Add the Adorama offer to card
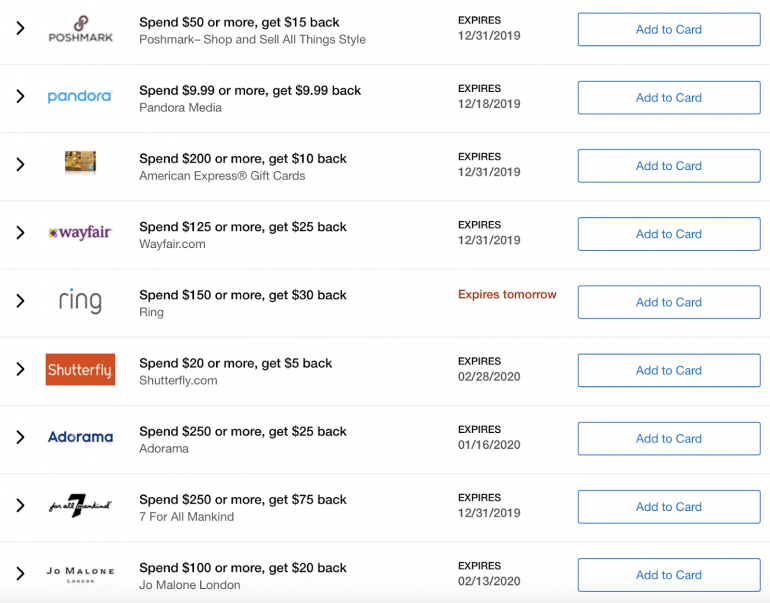770x603 pixels. click(668, 438)
